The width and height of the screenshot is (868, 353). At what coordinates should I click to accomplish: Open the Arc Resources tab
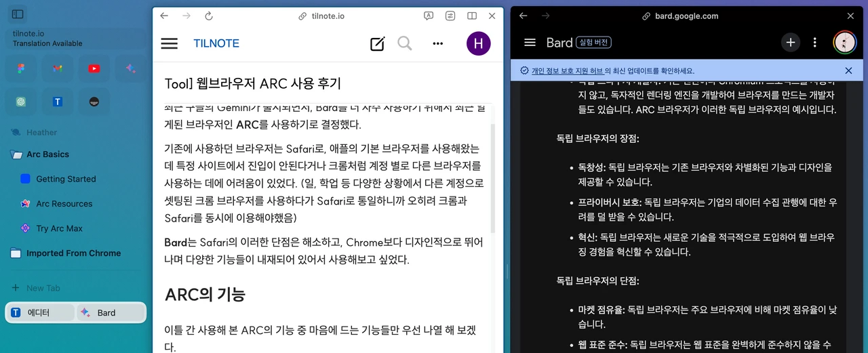64,204
